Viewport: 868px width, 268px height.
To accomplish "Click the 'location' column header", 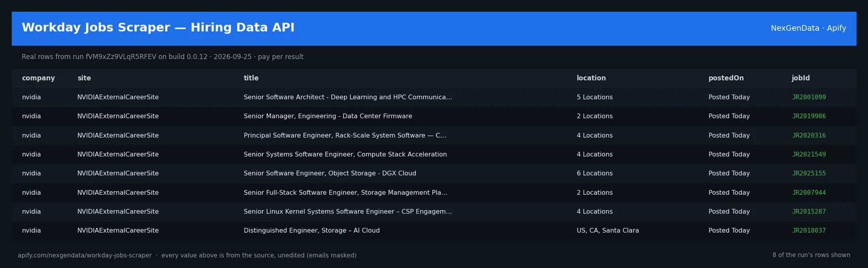I will point(591,78).
